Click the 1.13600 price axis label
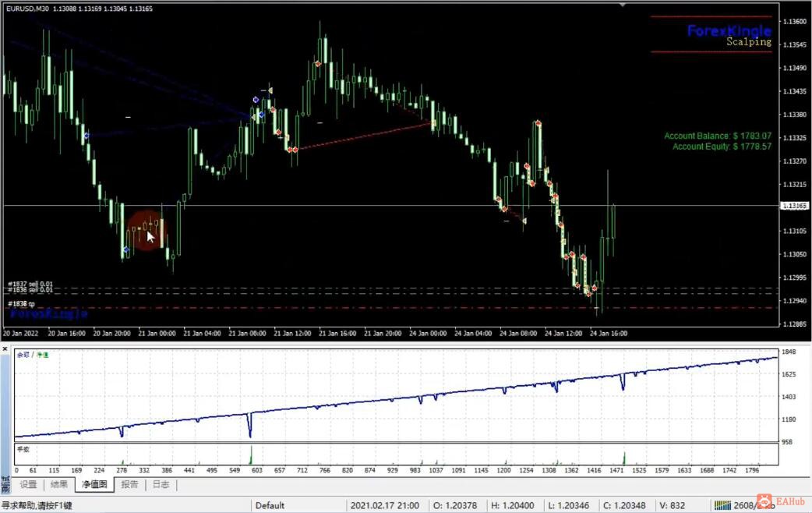 point(794,21)
